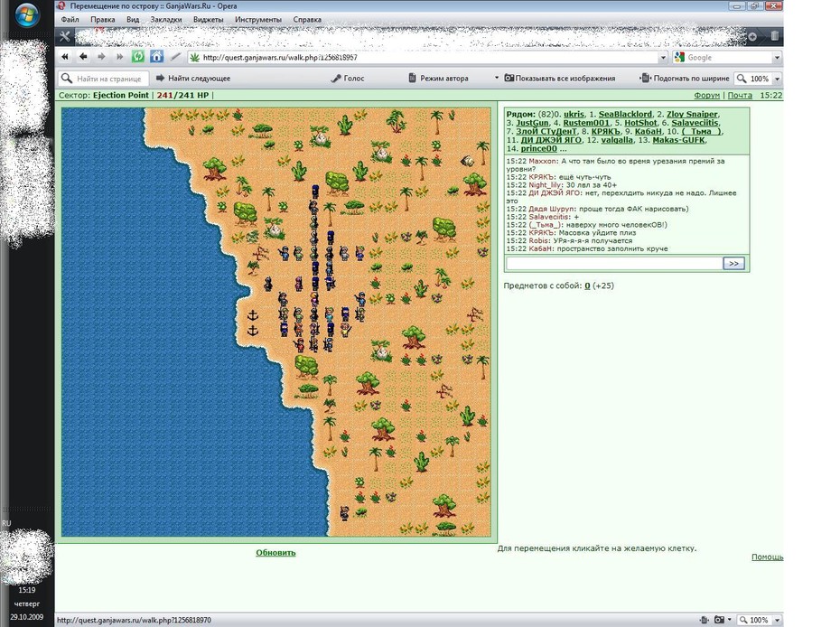
Task: Send chat message with >> button
Action: (x=733, y=263)
